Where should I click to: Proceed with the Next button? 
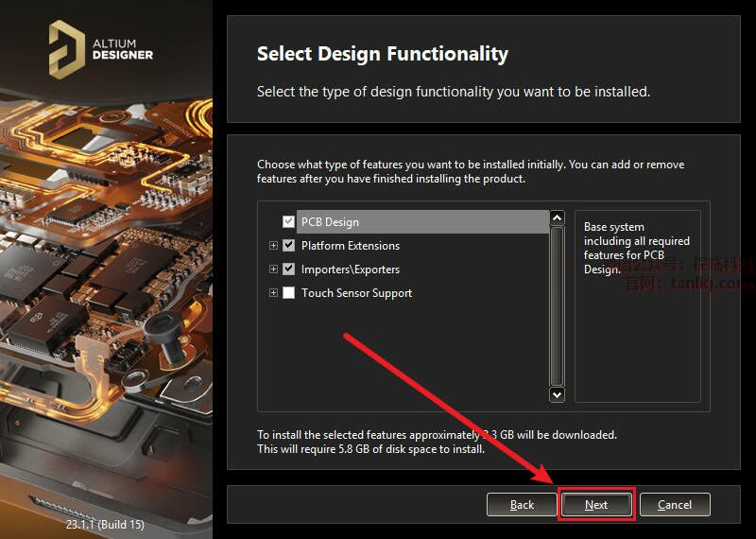(x=596, y=505)
